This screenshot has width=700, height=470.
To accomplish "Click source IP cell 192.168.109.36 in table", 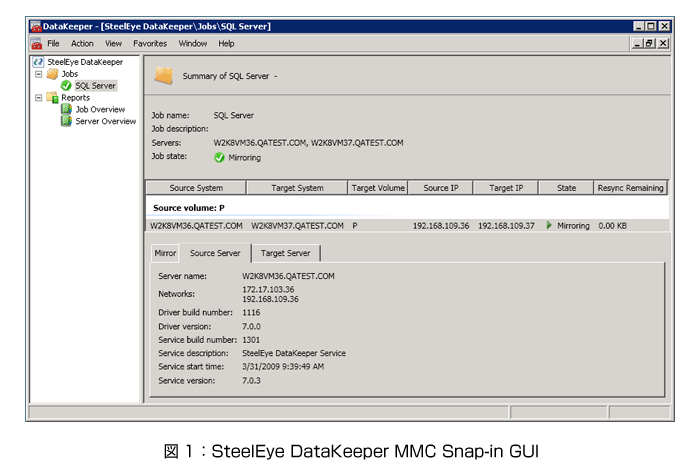I will coord(441,226).
